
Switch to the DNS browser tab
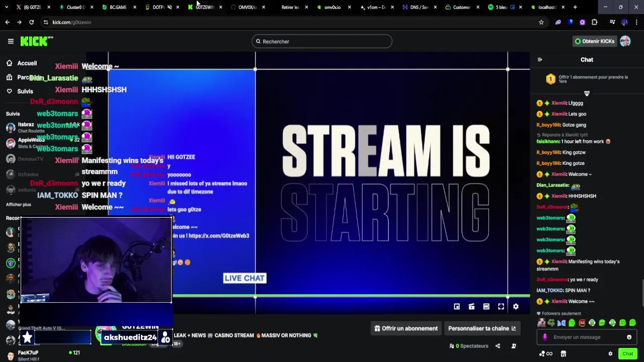[x=419, y=7]
